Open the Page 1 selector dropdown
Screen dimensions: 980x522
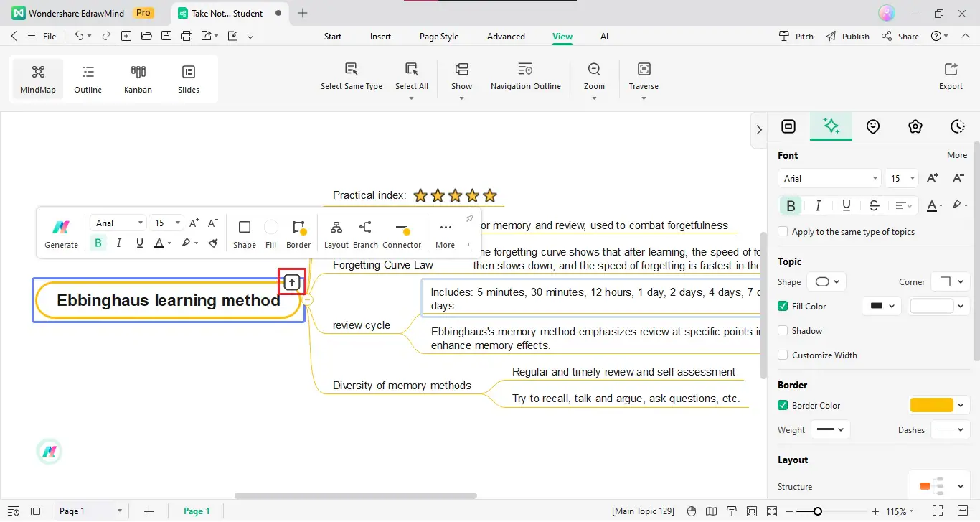point(90,511)
